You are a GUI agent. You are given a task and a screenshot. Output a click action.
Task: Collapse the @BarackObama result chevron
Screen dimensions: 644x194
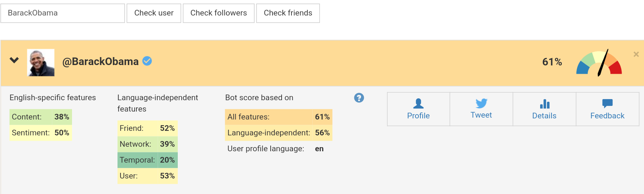click(x=14, y=60)
